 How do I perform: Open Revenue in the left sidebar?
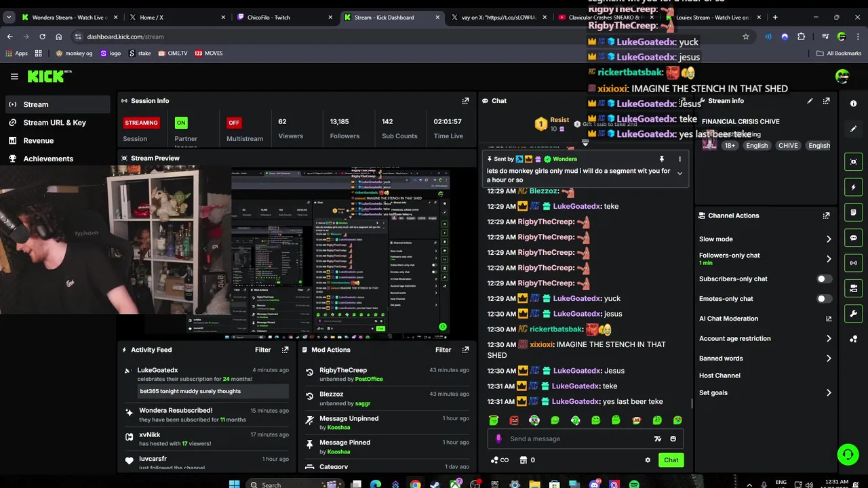58,140
